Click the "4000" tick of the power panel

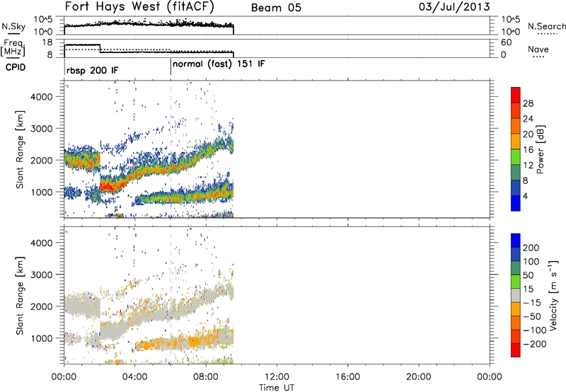click(x=42, y=97)
